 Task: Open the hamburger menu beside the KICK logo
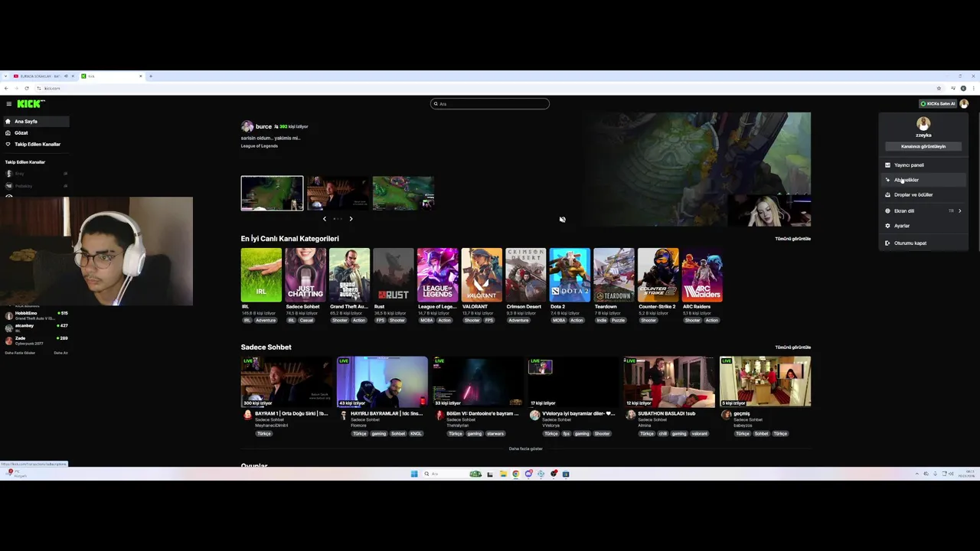point(9,103)
